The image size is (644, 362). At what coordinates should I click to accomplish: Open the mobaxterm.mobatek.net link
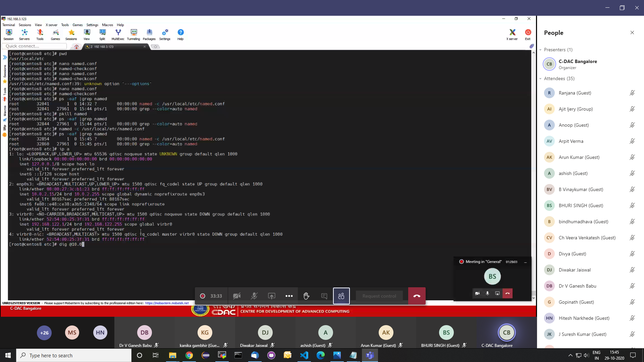coord(167,303)
